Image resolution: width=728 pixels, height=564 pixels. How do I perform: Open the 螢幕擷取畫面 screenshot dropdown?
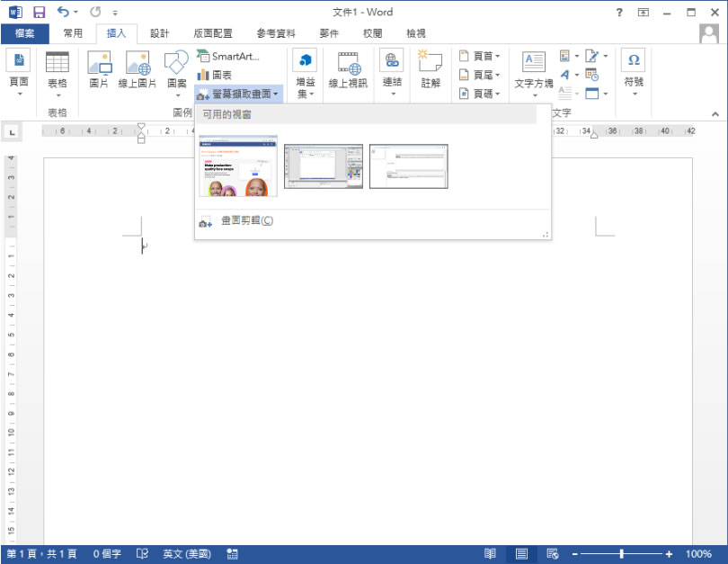click(x=238, y=94)
